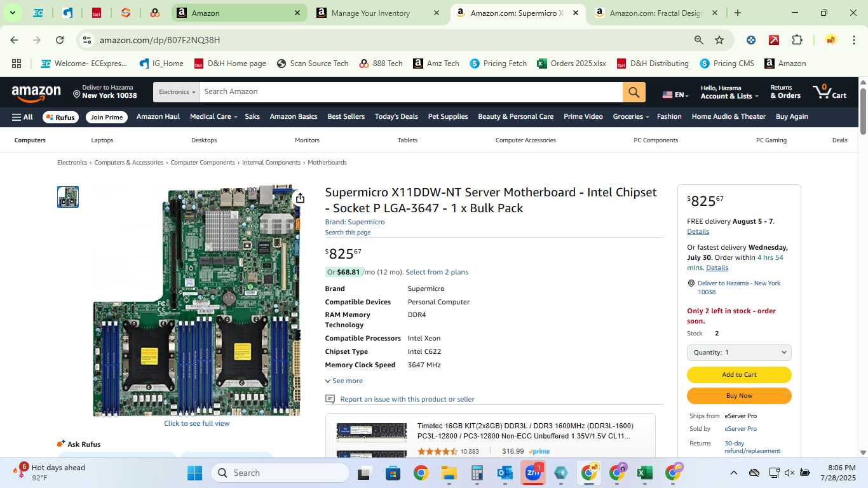
Task: Show hidden system tray icons
Action: (733, 473)
